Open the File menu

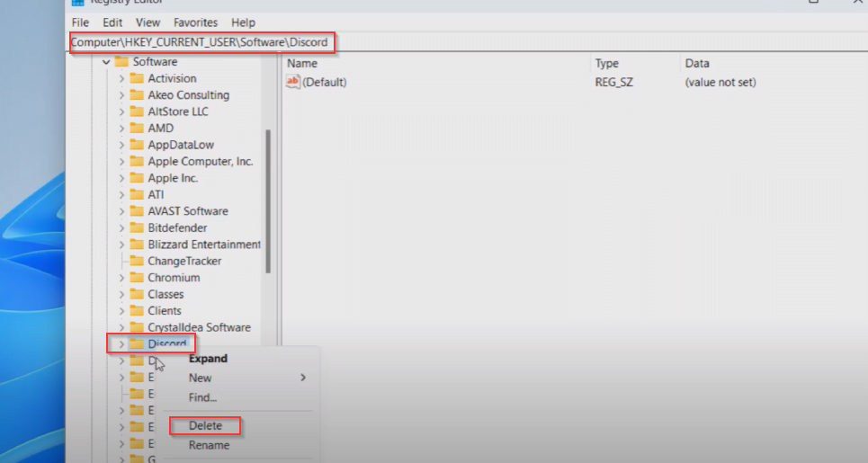click(x=80, y=22)
